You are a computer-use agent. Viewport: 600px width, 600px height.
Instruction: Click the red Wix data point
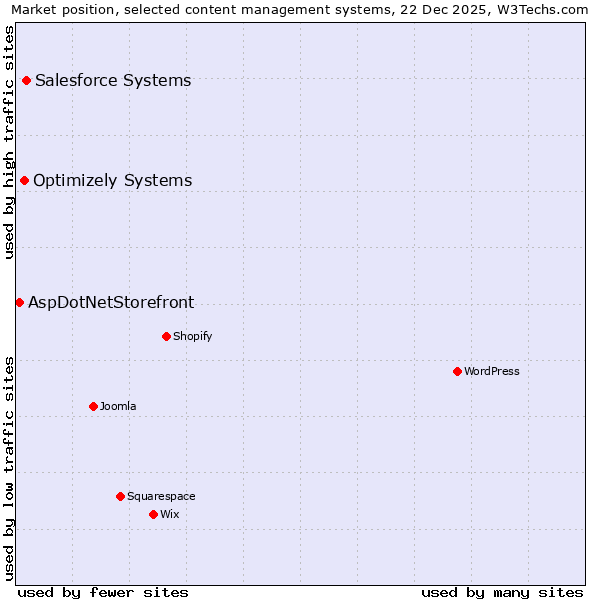(x=153, y=514)
